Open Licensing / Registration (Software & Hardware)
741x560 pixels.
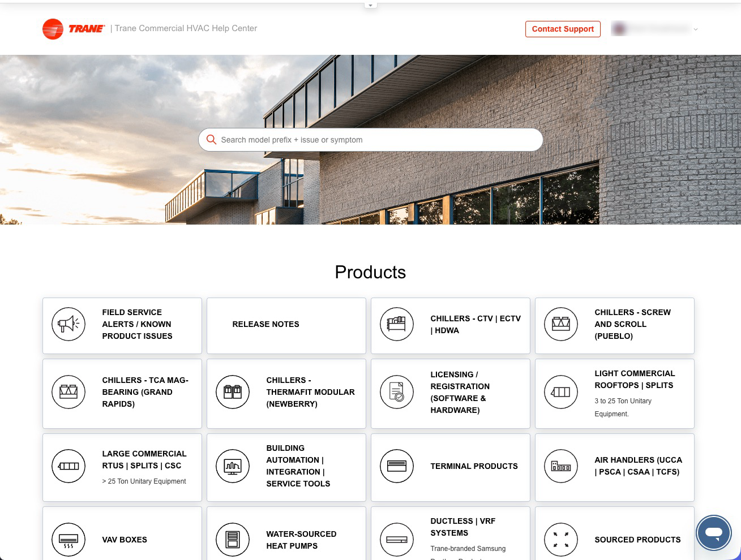tap(451, 394)
